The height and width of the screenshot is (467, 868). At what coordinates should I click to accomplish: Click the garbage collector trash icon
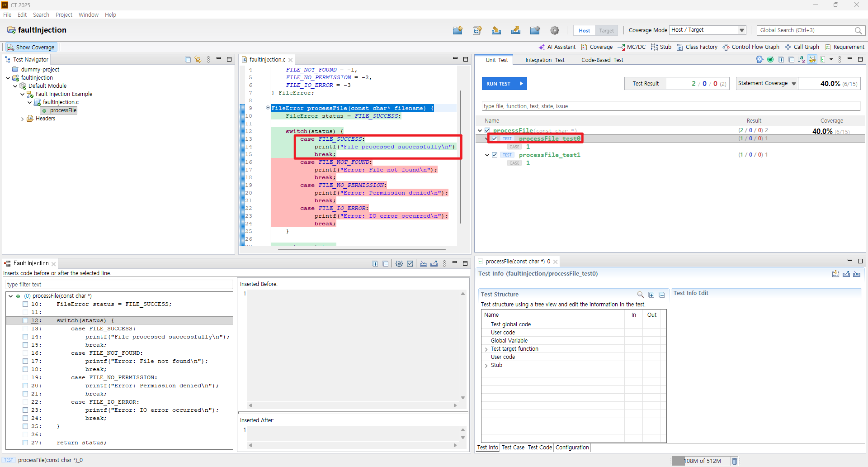[x=735, y=461]
